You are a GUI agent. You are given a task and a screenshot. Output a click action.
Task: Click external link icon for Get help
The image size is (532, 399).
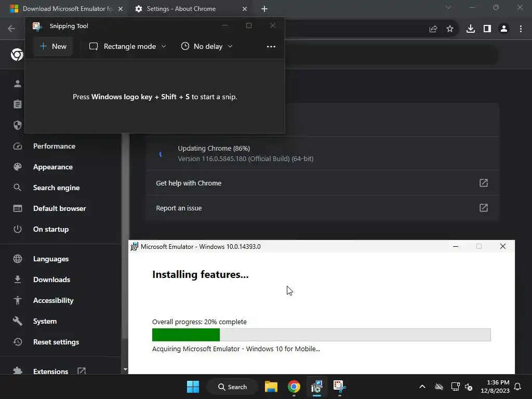(484, 183)
